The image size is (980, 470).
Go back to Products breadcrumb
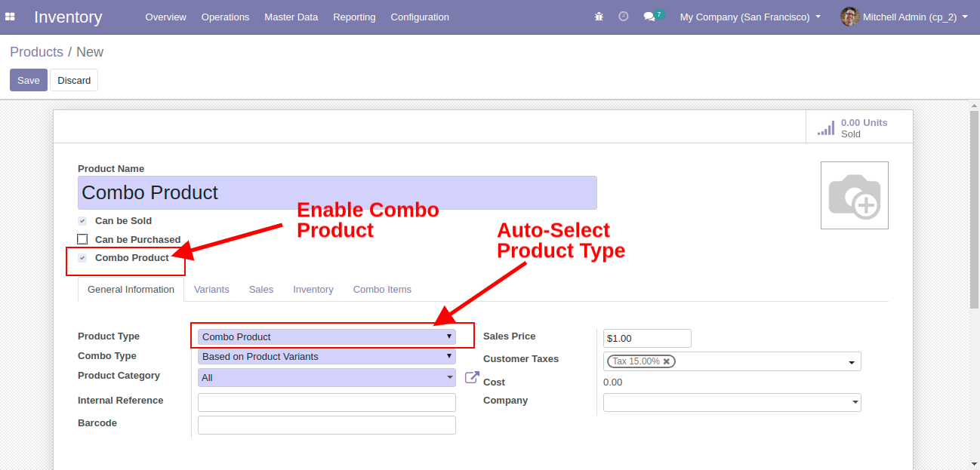(x=36, y=52)
